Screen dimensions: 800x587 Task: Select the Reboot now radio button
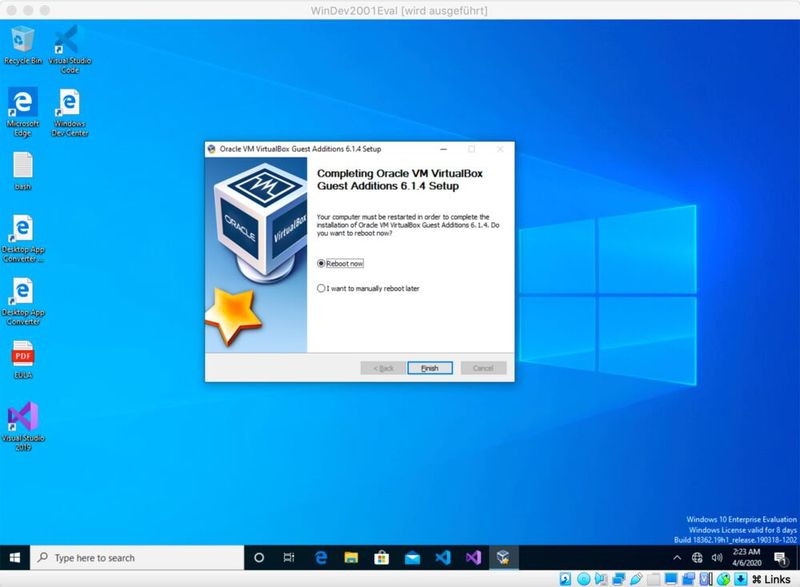(x=321, y=264)
